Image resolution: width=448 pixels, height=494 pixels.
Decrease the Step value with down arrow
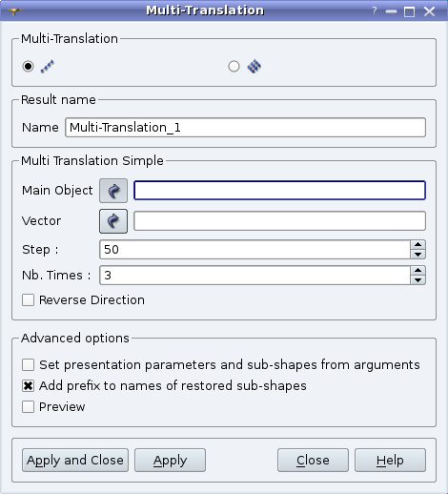(x=417, y=255)
